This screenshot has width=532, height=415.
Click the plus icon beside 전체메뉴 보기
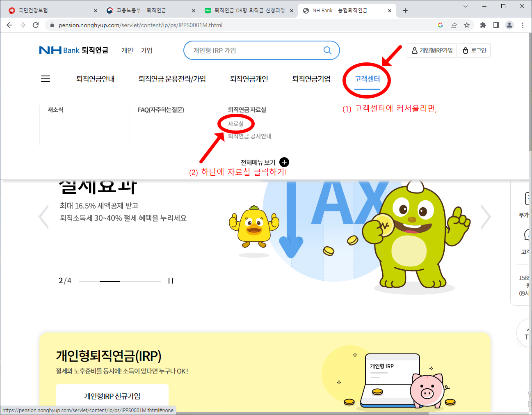[284, 162]
